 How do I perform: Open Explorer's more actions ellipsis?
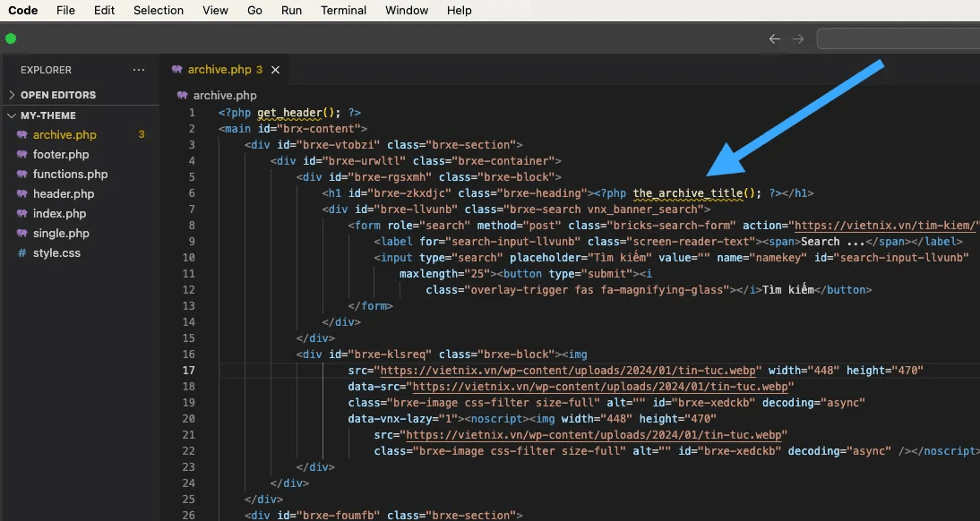tap(139, 70)
